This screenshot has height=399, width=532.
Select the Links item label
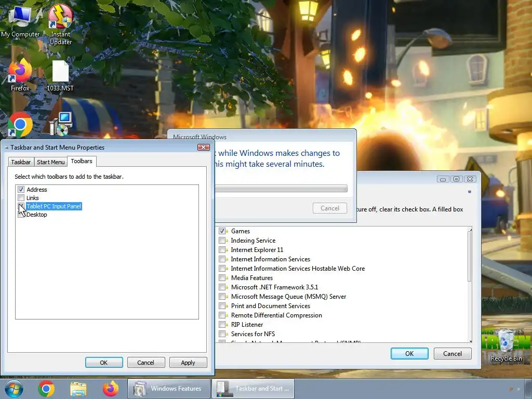[33, 198]
